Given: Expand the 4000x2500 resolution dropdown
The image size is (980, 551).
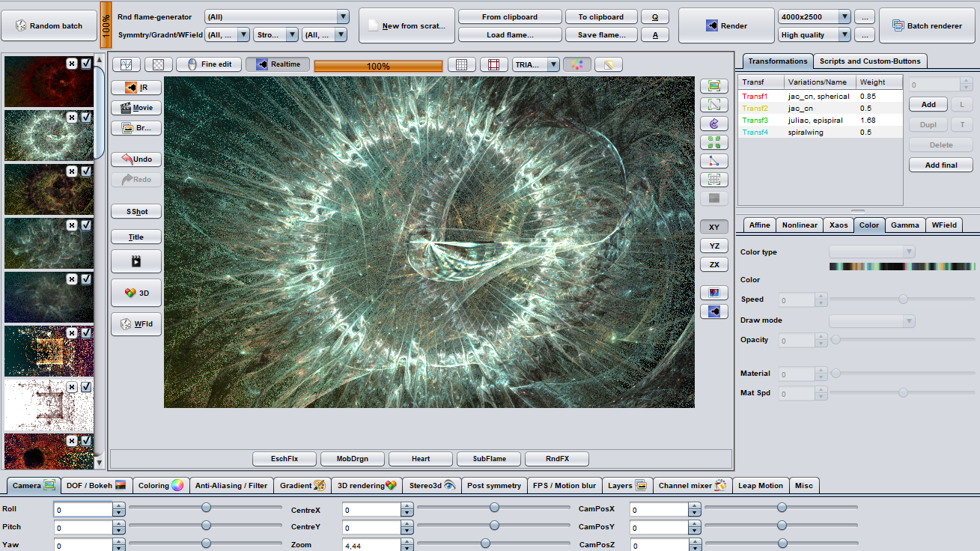Looking at the screenshot, I should [844, 16].
